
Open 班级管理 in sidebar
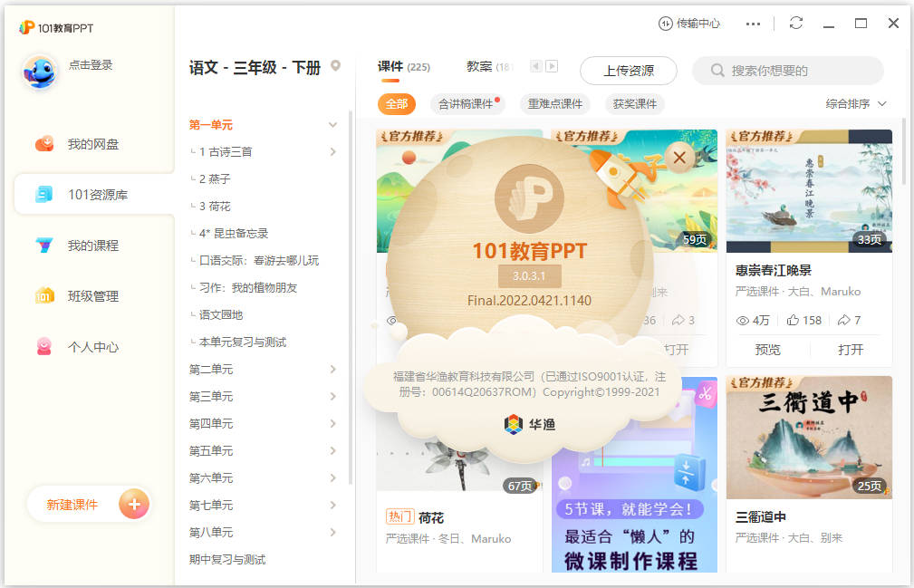click(x=93, y=296)
